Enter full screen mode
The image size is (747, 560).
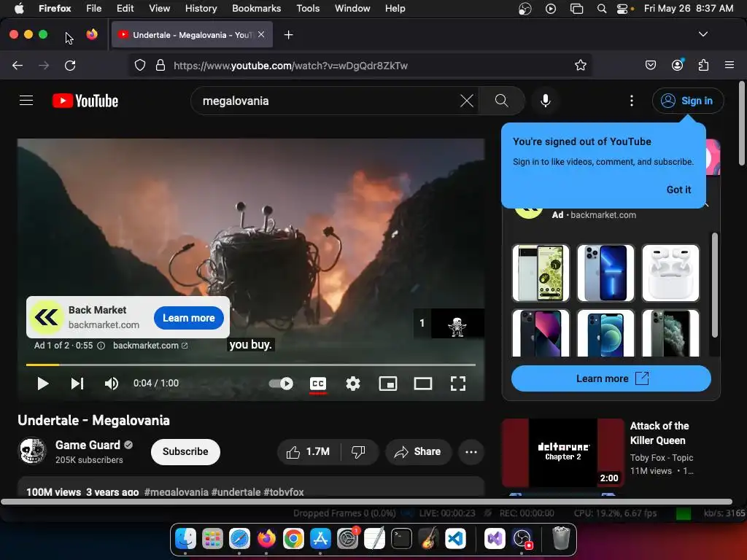[x=458, y=384]
